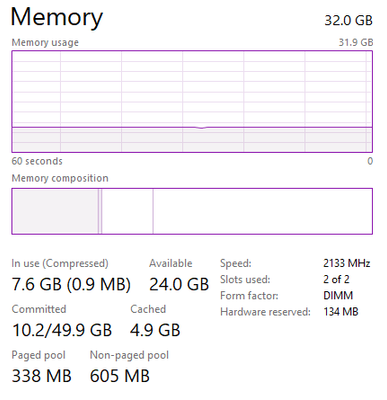Click the 7.6 GB (0.9 MB) value
387x400 pixels.
pyautogui.click(x=71, y=284)
